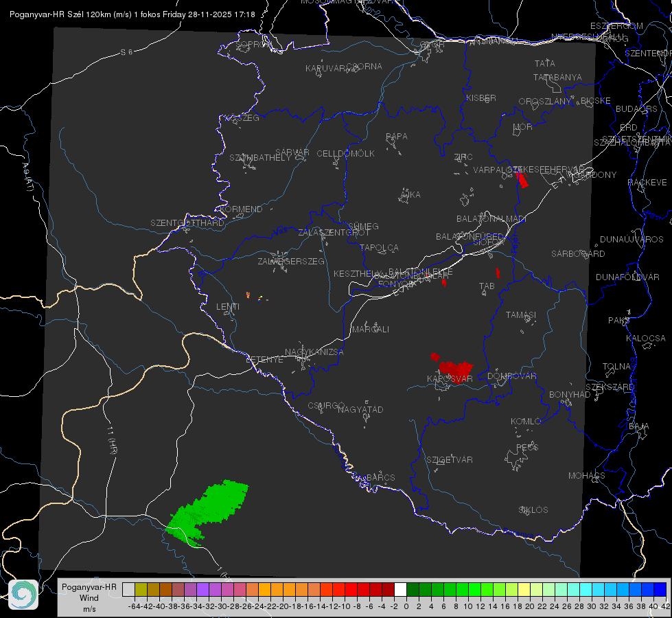Pick the purple swatch between -34 and -32
This screenshot has height=618, width=672.
point(202,590)
